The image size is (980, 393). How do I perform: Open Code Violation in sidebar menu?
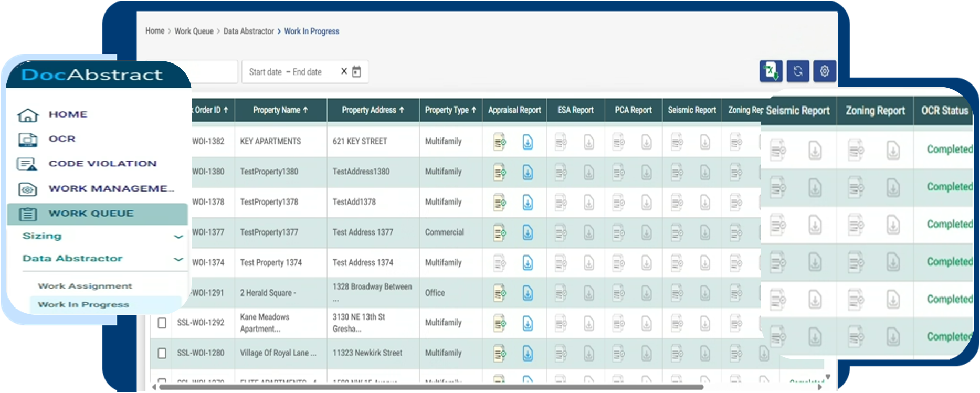[102, 164]
